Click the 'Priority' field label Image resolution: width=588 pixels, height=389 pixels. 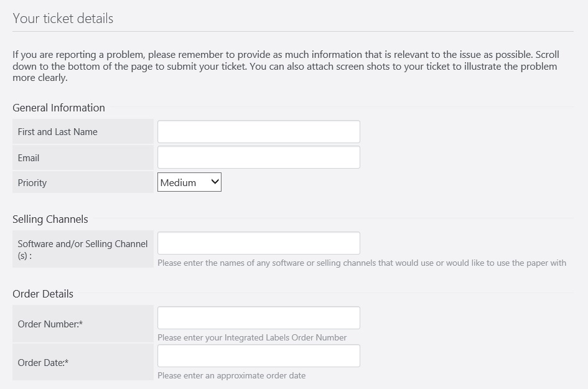pos(32,183)
